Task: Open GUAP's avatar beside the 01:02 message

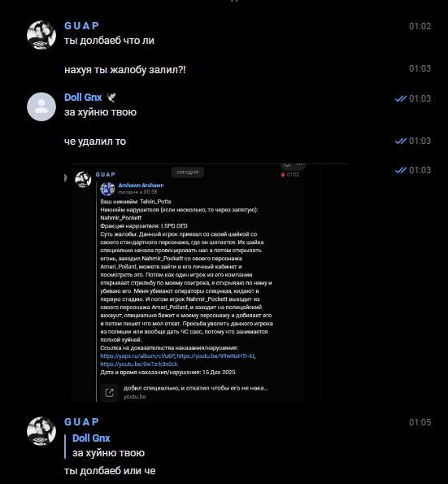Action: pyautogui.click(x=41, y=35)
